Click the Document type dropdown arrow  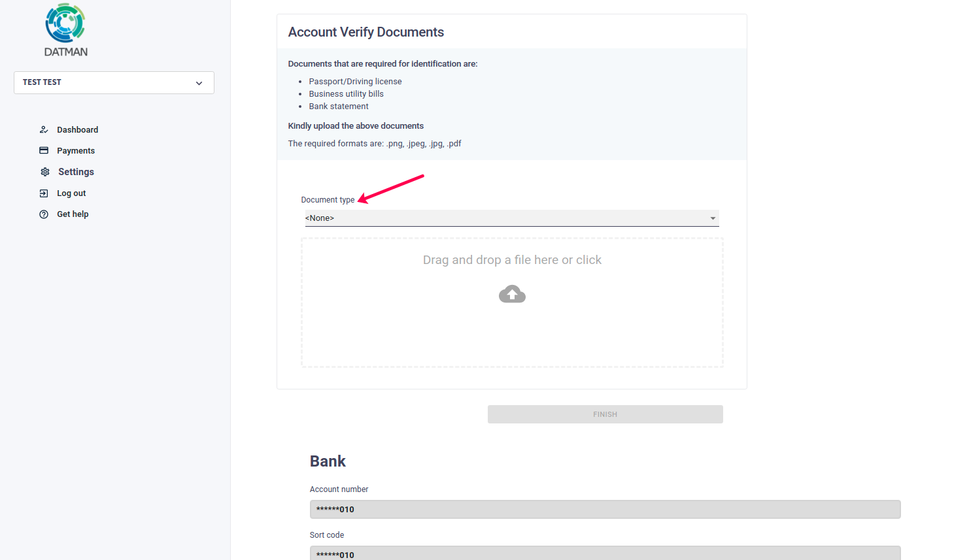[x=713, y=218]
